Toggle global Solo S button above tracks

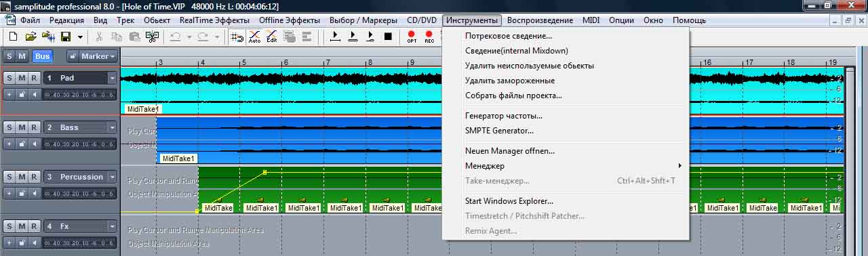[10, 56]
